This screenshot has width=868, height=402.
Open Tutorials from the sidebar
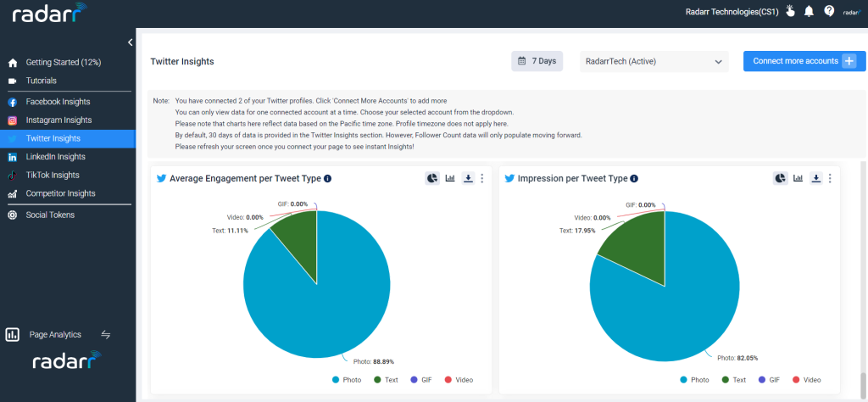(x=41, y=81)
